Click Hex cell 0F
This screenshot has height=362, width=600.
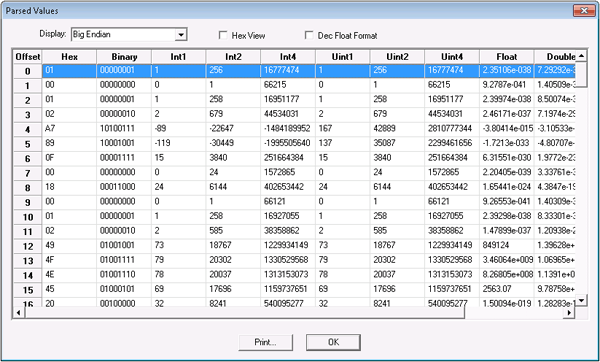point(69,158)
